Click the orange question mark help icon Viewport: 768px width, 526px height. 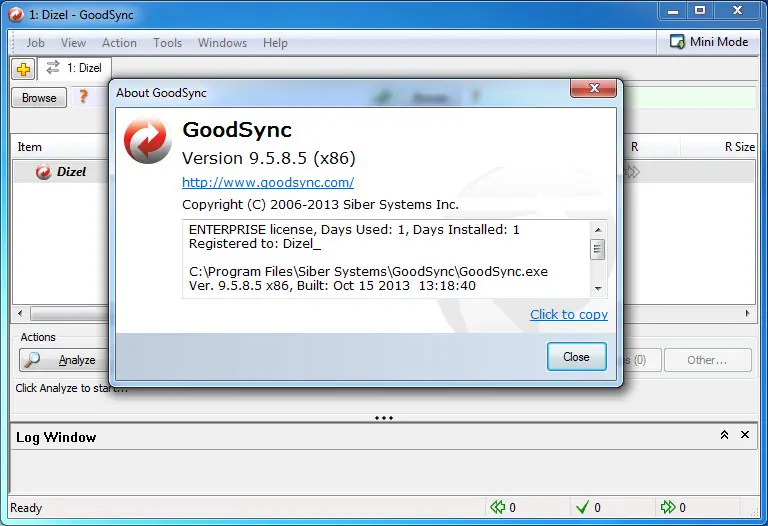[83, 96]
